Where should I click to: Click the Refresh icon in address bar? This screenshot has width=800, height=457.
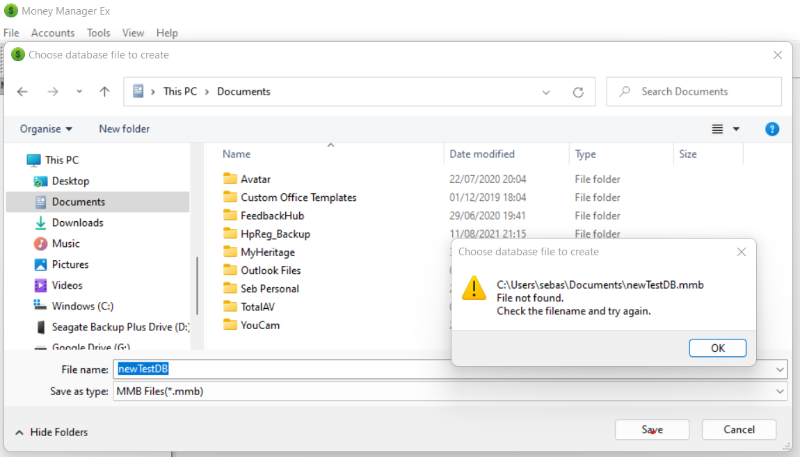coord(578,92)
